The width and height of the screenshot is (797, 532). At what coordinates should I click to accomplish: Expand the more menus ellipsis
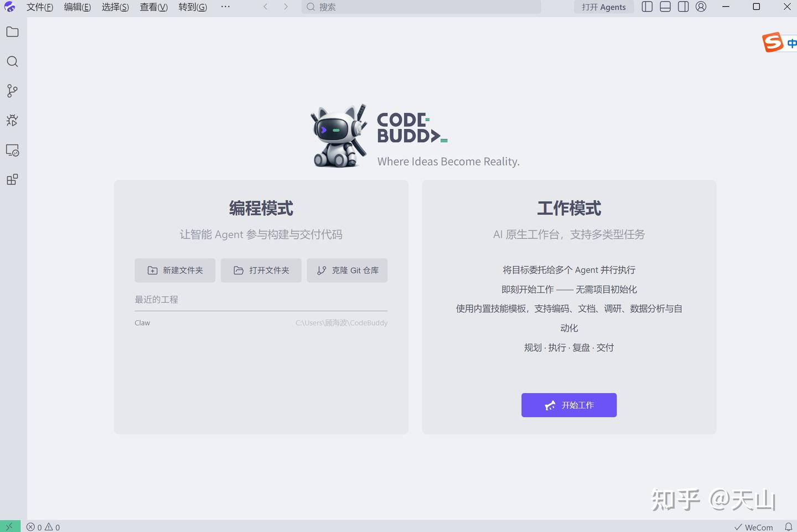225,7
